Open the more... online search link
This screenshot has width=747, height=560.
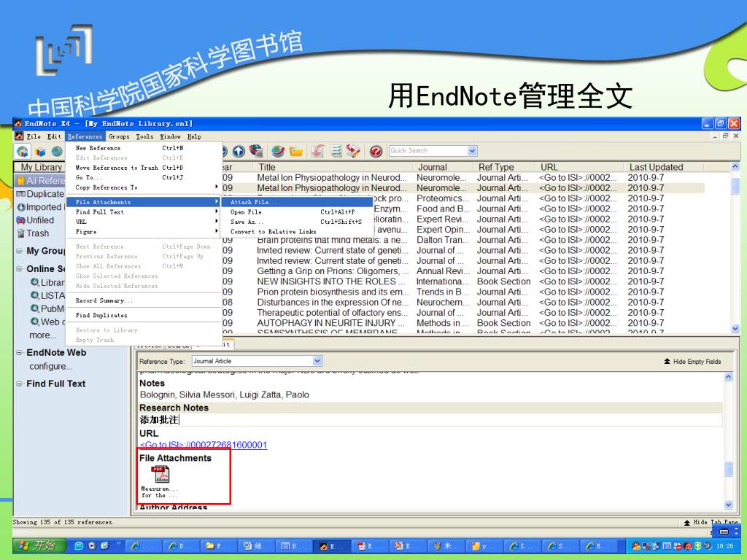[43, 335]
